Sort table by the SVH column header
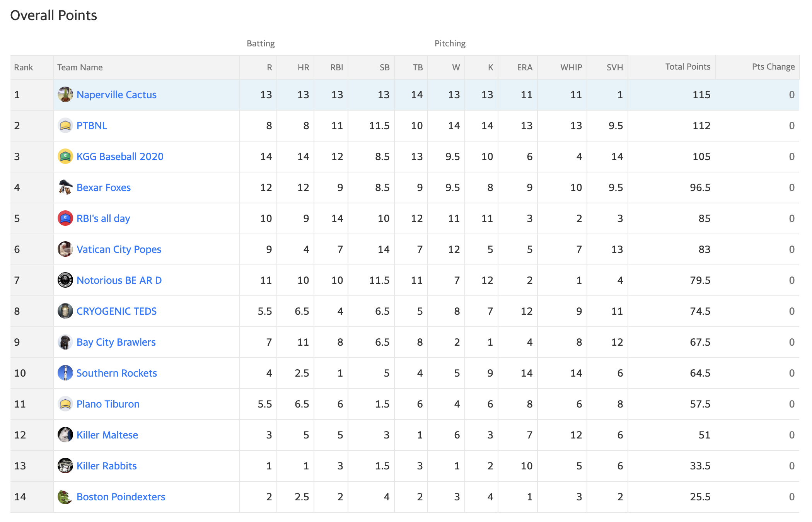 point(615,67)
